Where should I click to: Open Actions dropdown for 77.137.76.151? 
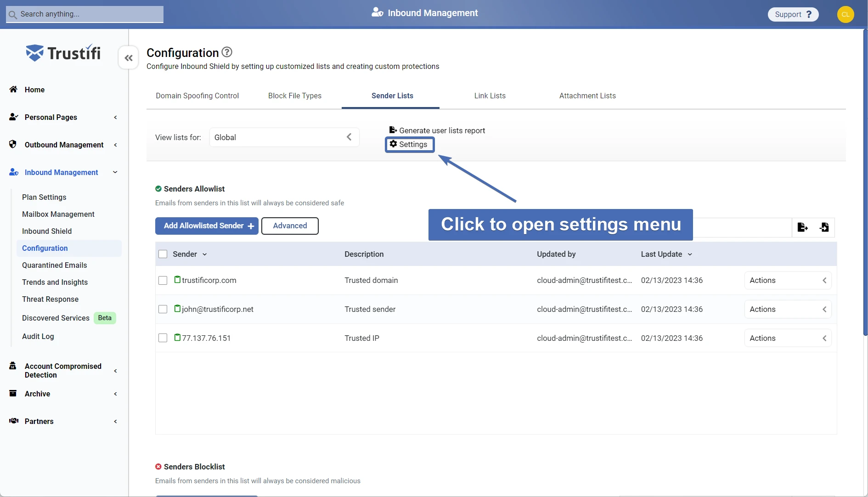click(x=787, y=338)
